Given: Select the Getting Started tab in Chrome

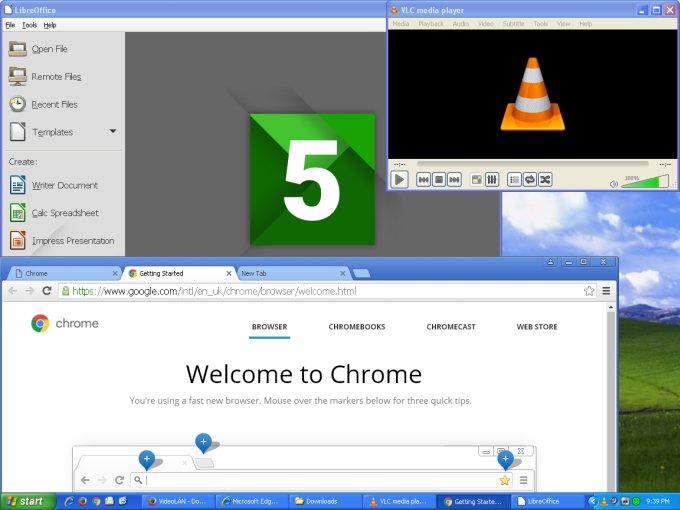Looking at the screenshot, I should point(178,273).
